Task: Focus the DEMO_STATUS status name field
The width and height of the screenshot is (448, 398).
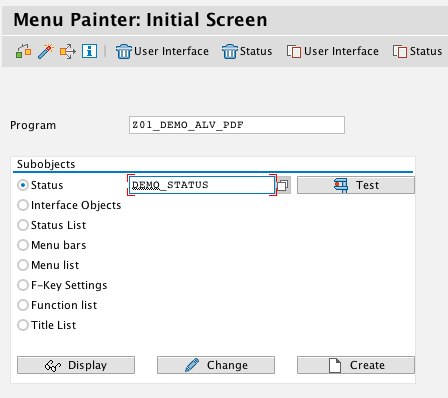Action: tap(202, 185)
